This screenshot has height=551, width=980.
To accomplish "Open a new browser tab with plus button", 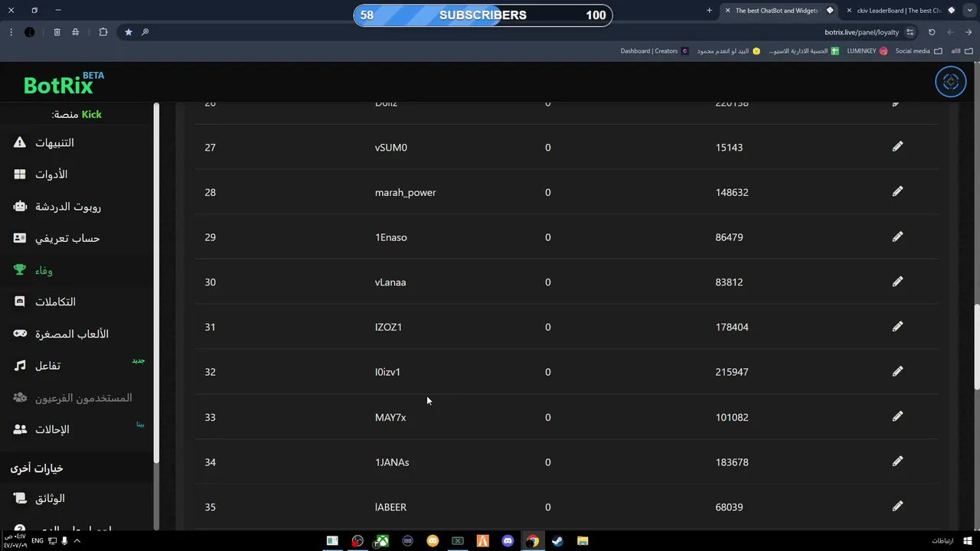I will click(x=709, y=11).
